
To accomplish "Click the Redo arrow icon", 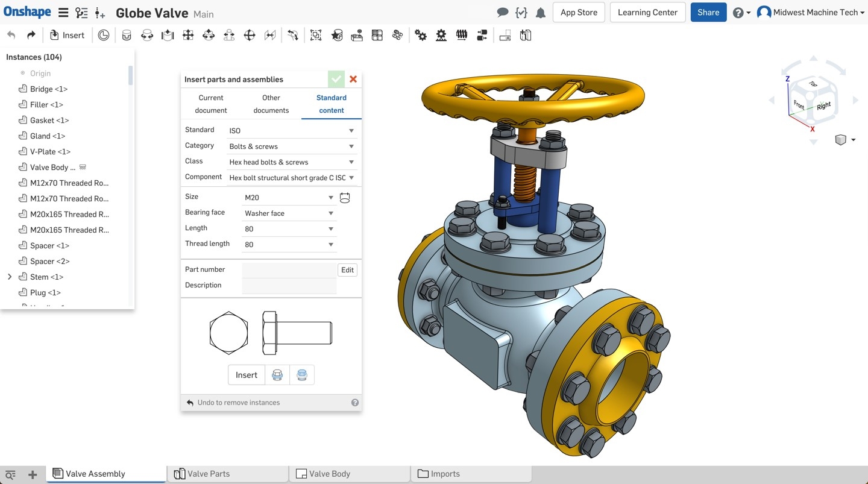I will [31, 36].
